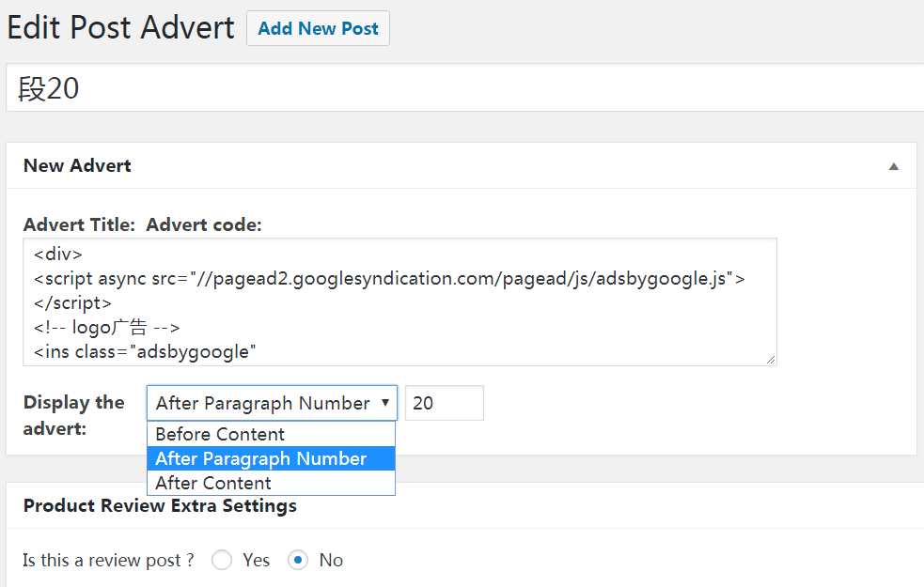
Task: Click the Add New Post button
Action: tap(318, 28)
